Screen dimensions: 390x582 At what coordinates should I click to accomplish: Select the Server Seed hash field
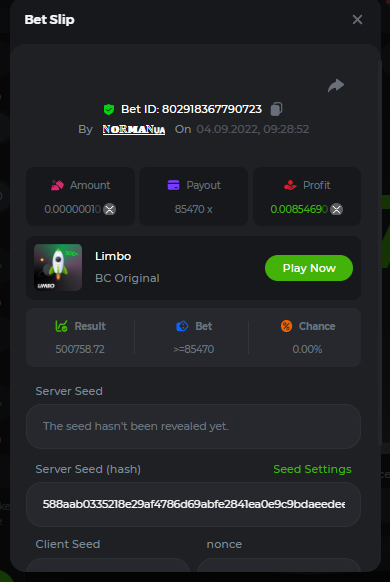point(193,504)
